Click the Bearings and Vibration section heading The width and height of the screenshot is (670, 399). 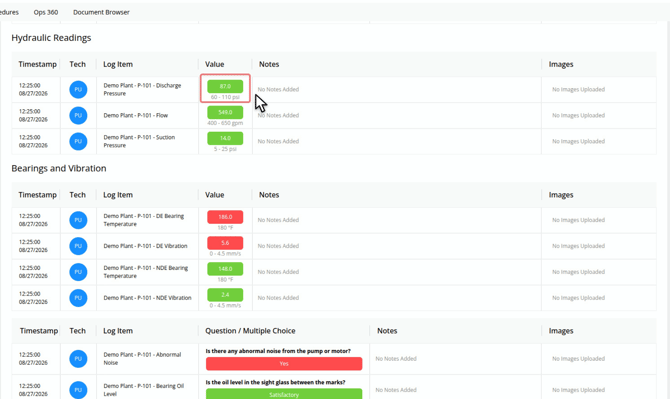point(59,168)
